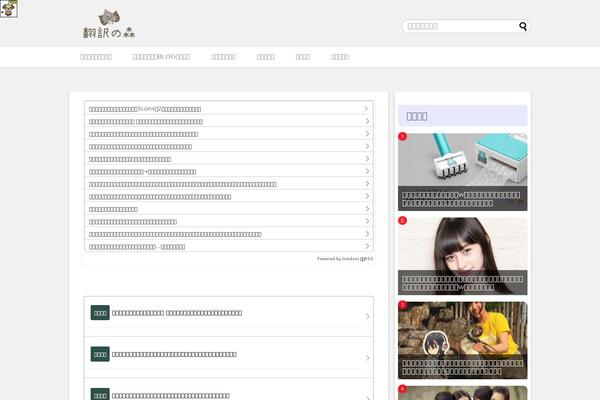Focus the site search input field
The width and height of the screenshot is (600, 400).
tap(460, 26)
